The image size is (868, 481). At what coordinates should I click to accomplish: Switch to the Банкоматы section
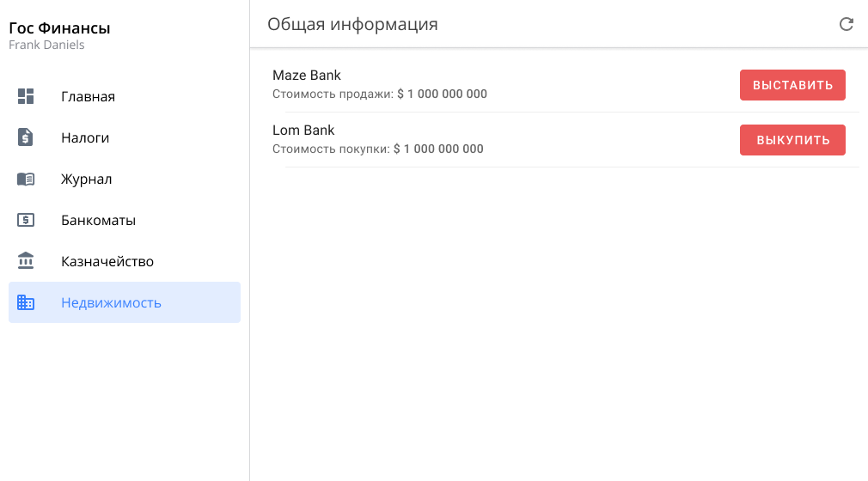coord(98,220)
